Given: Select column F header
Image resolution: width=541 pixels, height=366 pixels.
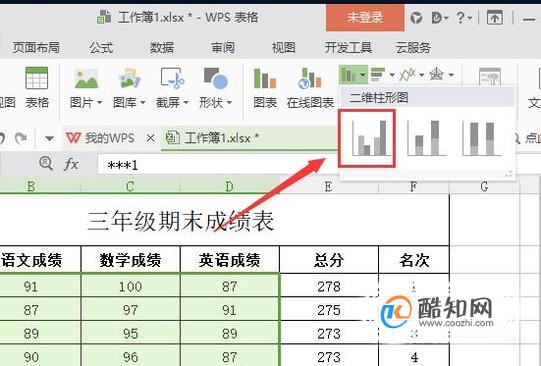Looking at the screenshot, I should 414,187.
